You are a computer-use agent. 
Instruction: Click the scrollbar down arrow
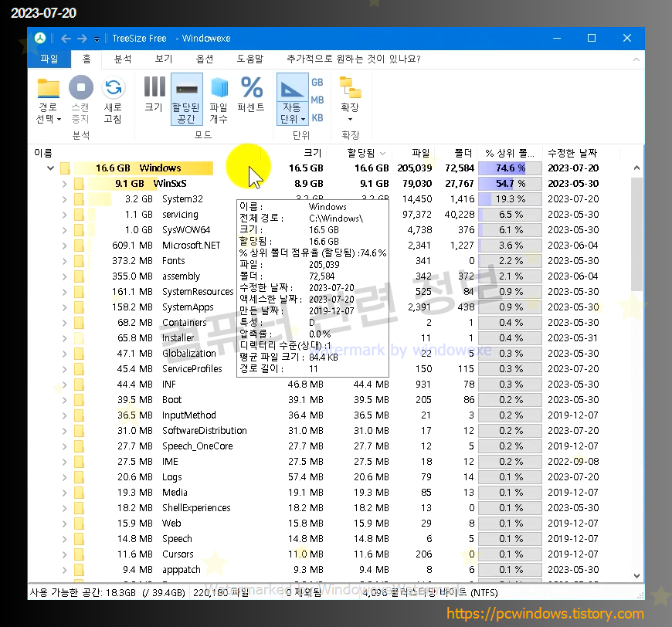click(x=637, y=576)
